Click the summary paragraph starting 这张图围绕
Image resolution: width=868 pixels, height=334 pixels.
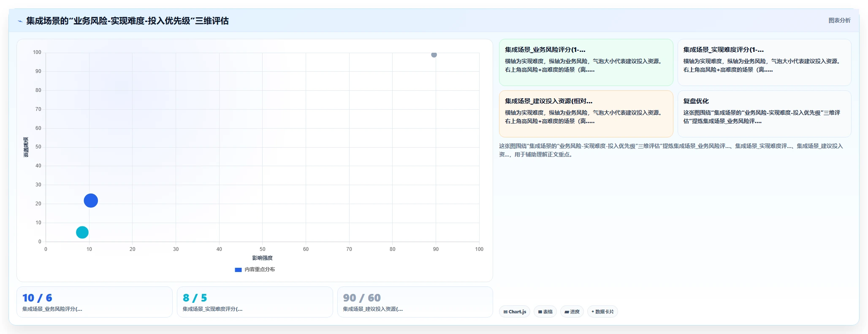[671, 150]
